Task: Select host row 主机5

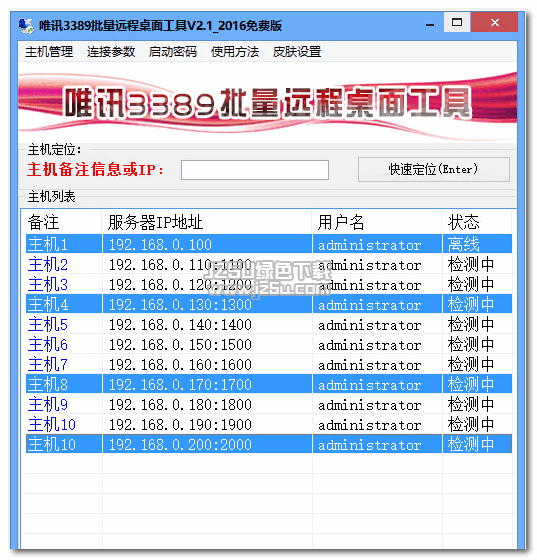Action: (269, 325)
